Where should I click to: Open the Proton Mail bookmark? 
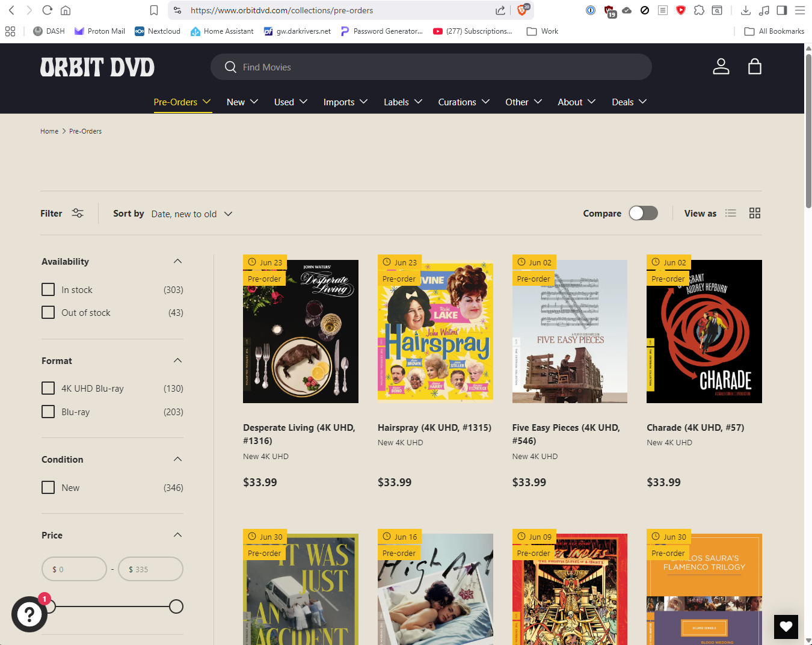(100, 31)
